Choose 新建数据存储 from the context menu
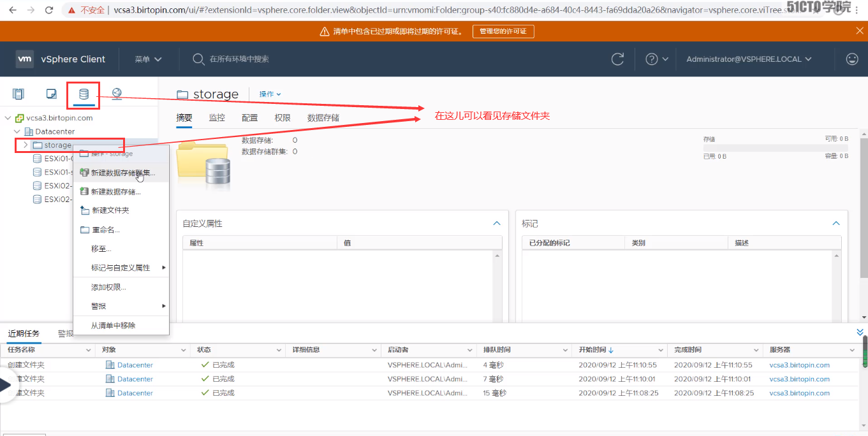Viewport: 868px width, 436px height. [121, 191]
